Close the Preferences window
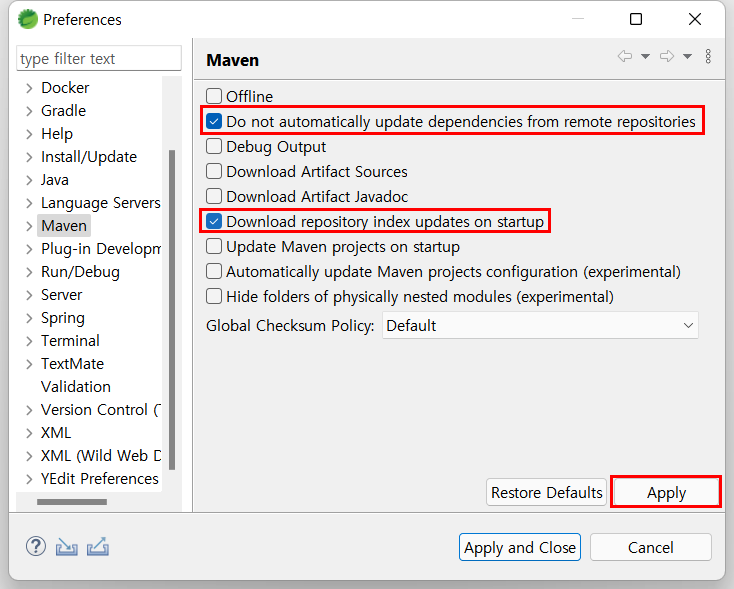This screenshot has width=734, height=589. pos(695,19)
